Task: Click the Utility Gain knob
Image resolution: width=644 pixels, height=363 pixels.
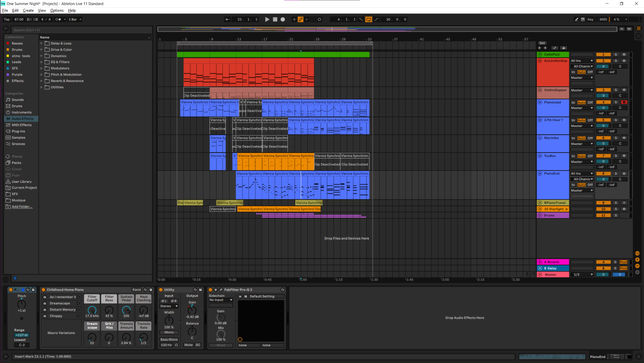Action: click(192, 310)
